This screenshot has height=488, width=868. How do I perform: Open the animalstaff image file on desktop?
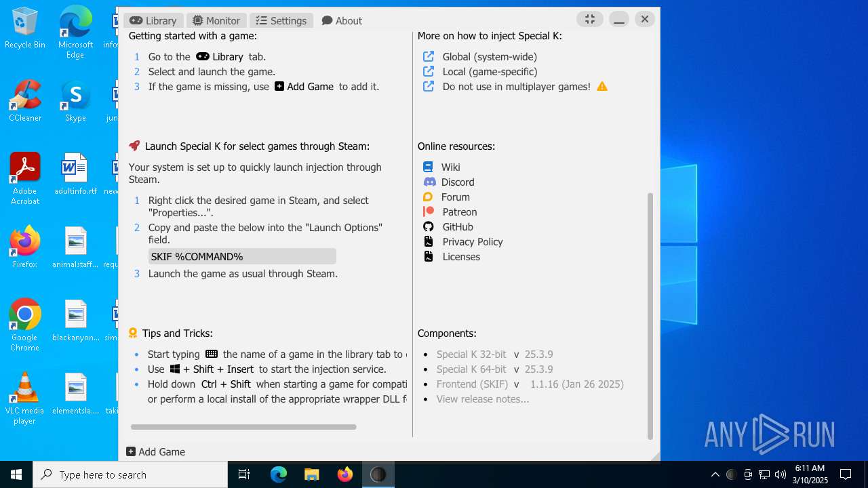coord(75,247)
